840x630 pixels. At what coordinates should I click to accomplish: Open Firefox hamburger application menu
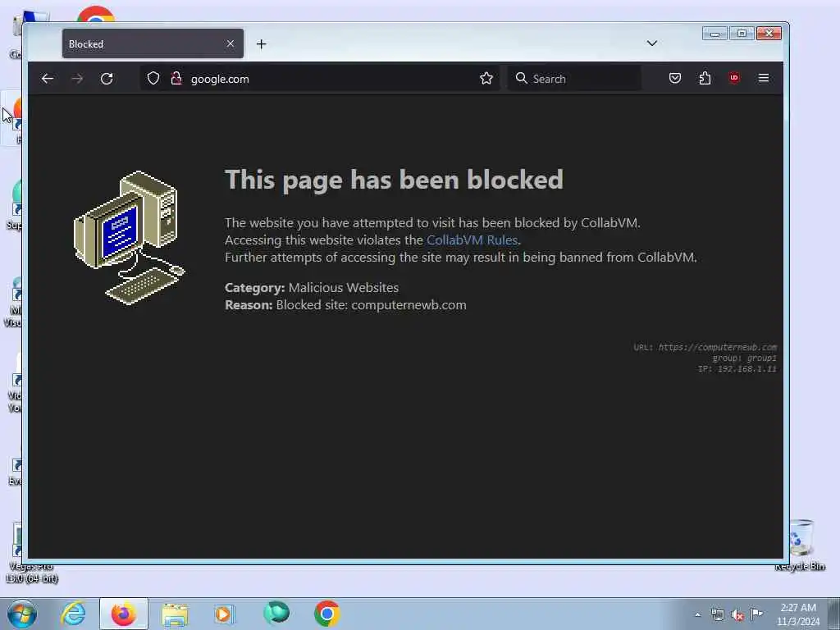click(x=764, y=78)
